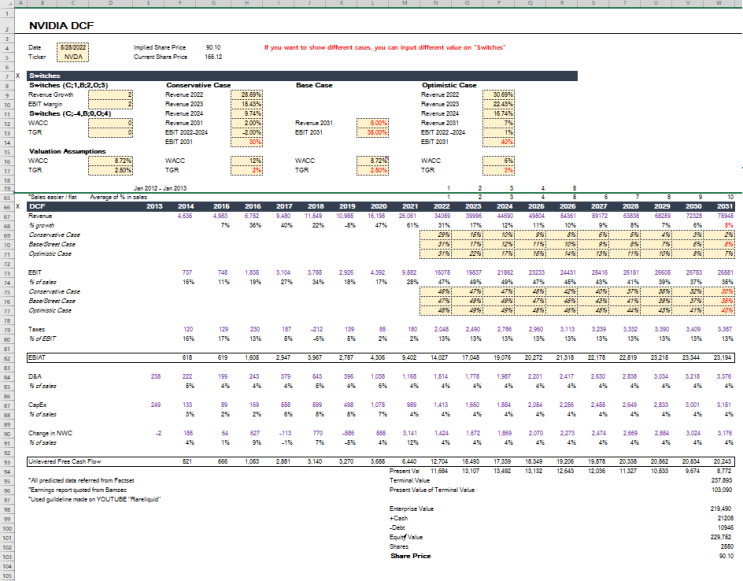Click Optimistic Case Revenue 2022 value 30.69%
Screen dimensions: 743x581
point(498,95)
